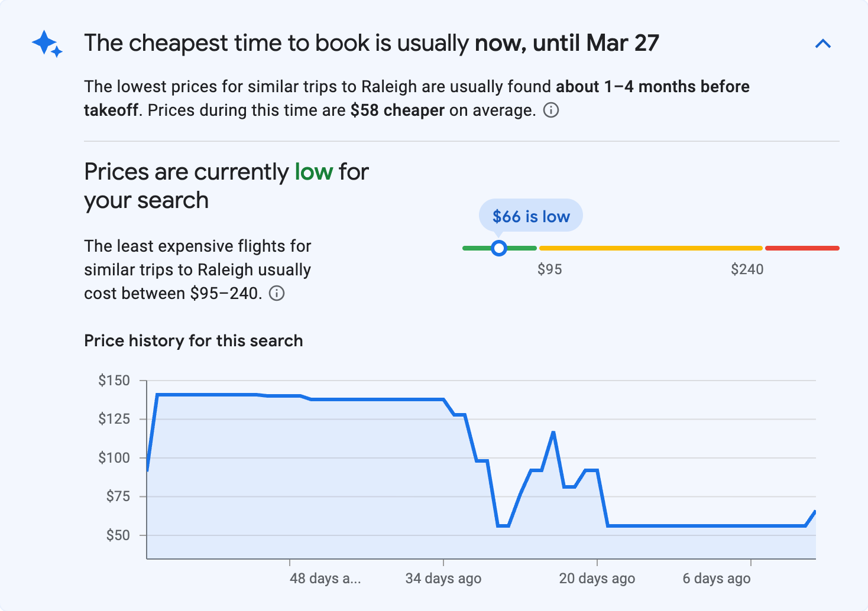
Task: Click the "20 days ago" axis label
Action: click(597, 578)
